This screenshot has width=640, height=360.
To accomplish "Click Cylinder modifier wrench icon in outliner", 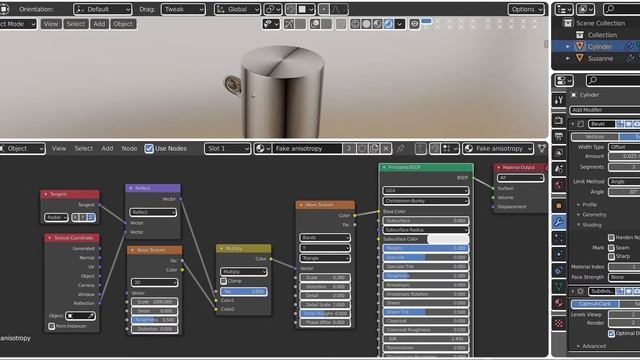I will (x=629, y=47).
